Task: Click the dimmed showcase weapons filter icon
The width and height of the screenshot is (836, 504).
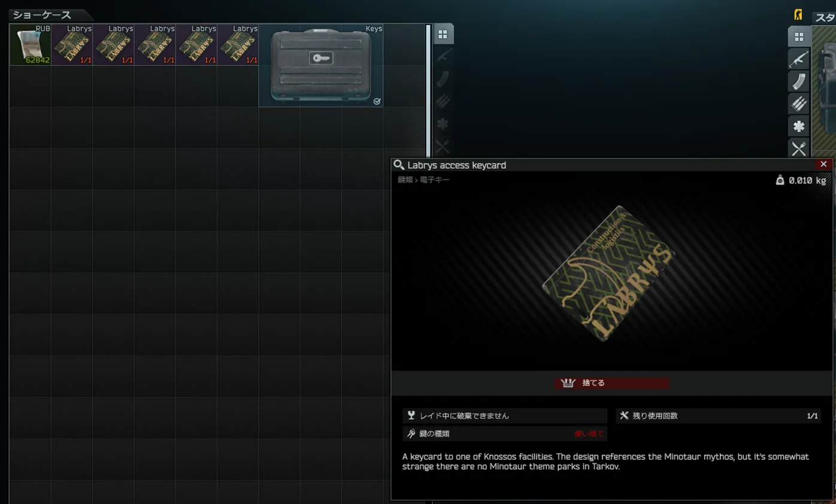Action: click(443, 57)
